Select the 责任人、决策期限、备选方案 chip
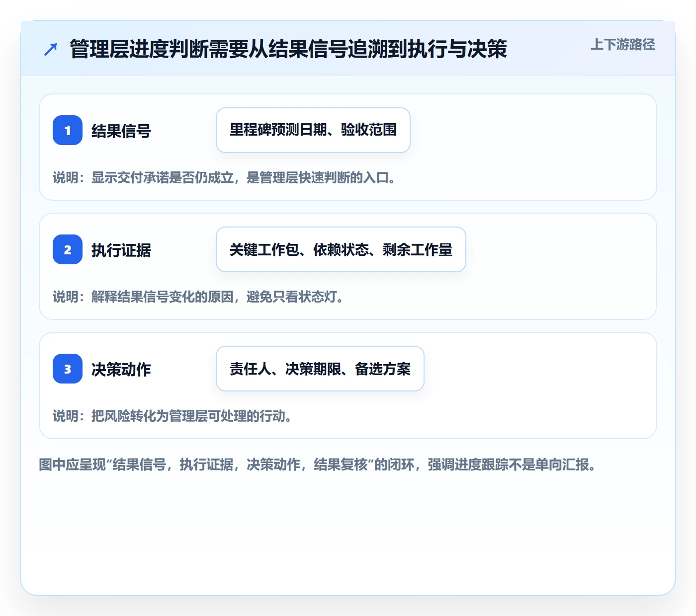The image size is (696, 616). click(320, 369)
